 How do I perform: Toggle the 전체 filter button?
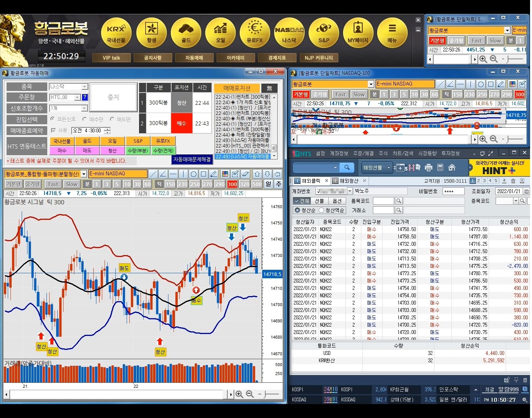[301, 201]
